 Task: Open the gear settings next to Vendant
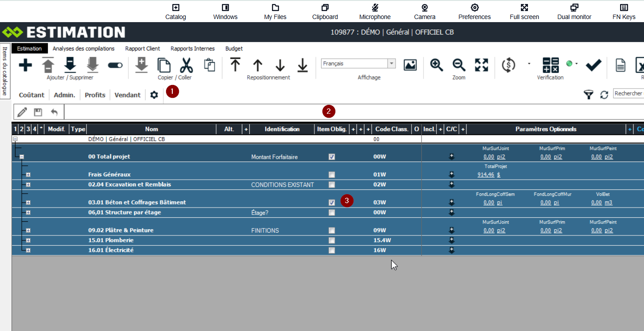154,95
